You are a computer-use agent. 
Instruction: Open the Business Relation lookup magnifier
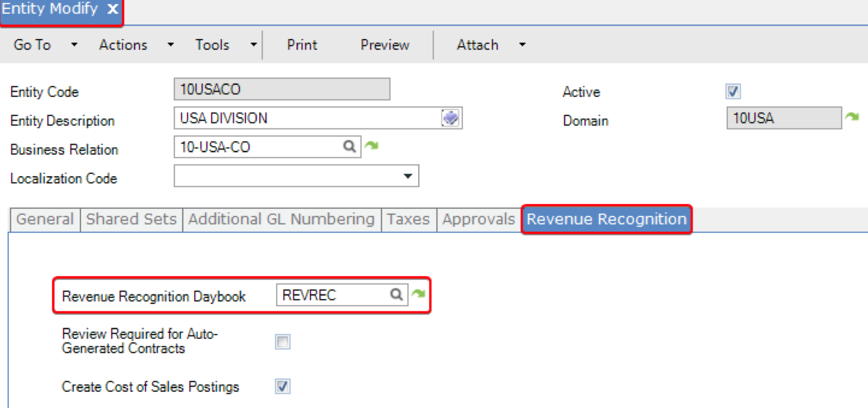(x=349, y=146)
